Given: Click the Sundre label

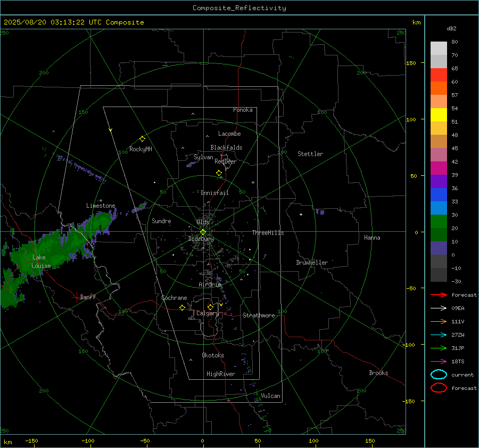Looking at the screenshot, I should tap(161, 221).
